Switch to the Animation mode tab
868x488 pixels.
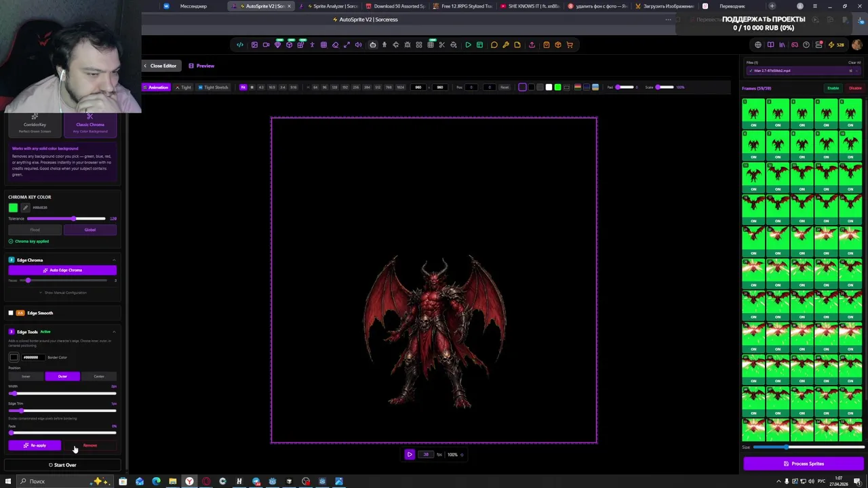(x=157, y=87)
